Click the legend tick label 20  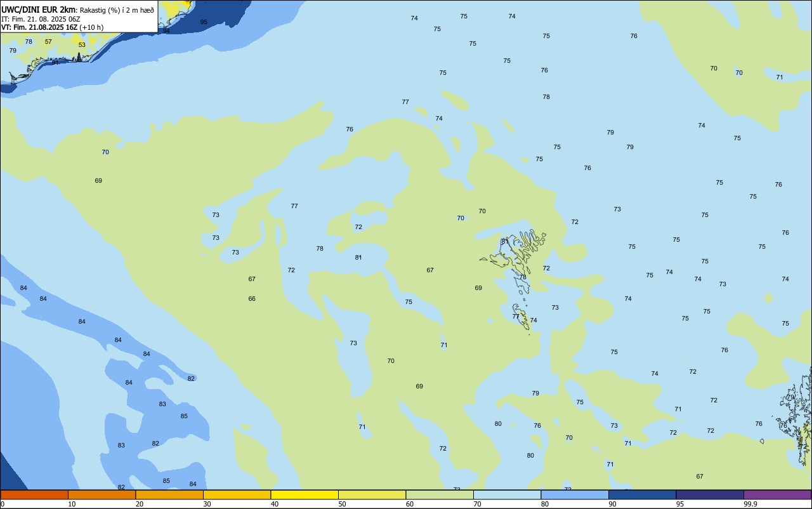click(140, 504)
